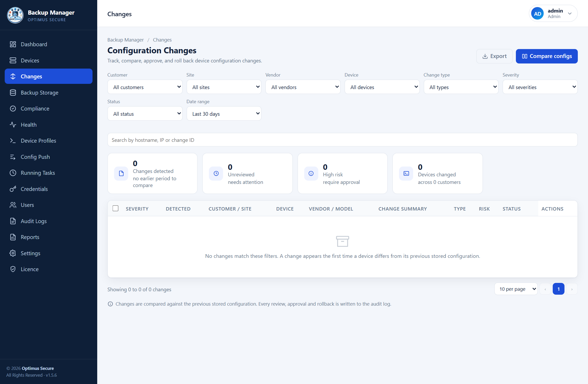This screenshot has height=384, width=588.
Task: Click the Credentials key icon
Action: pyautogui.click(x=13, y=189)
